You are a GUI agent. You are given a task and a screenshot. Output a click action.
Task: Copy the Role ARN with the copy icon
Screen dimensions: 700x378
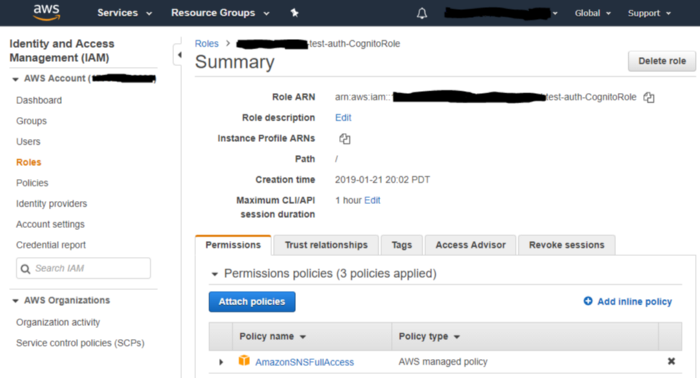pos(649,97)
